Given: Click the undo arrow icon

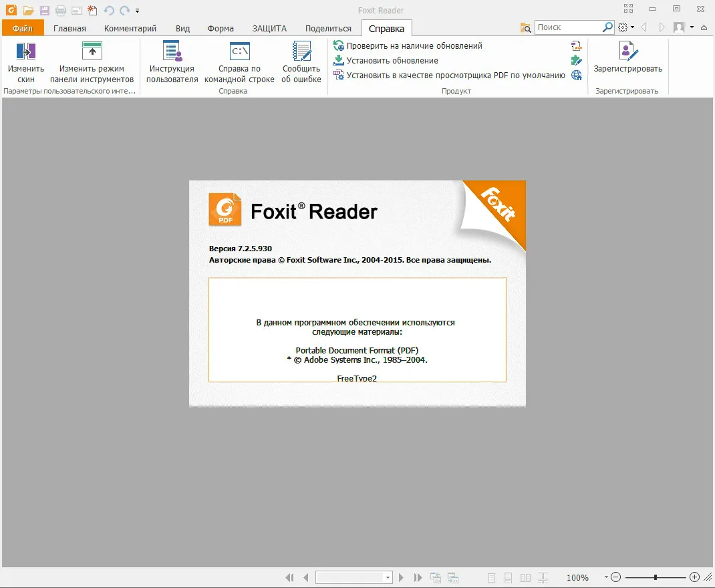Looking at the screenshot, I should point(108,10).
